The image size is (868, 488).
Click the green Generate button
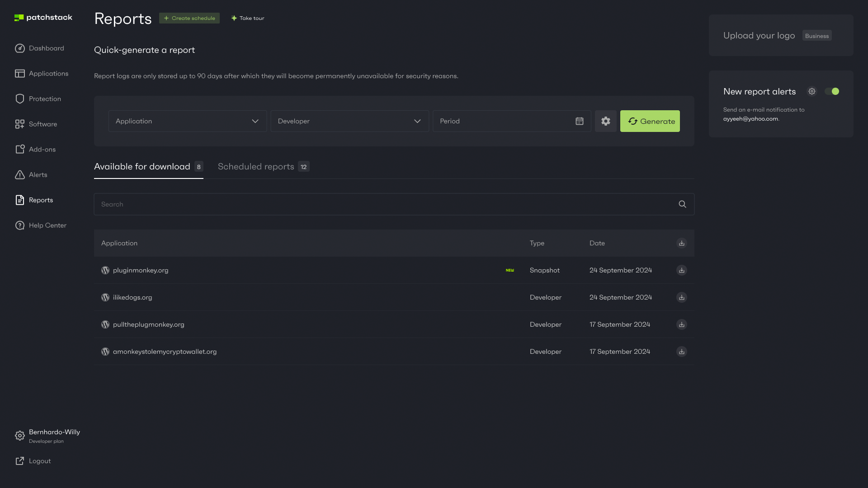click(x=650, y=121)
